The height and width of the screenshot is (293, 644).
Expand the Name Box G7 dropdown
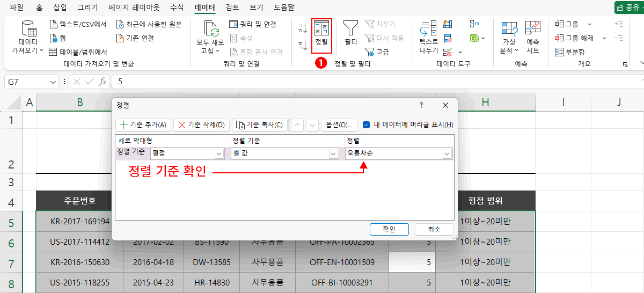pos(53,82)
